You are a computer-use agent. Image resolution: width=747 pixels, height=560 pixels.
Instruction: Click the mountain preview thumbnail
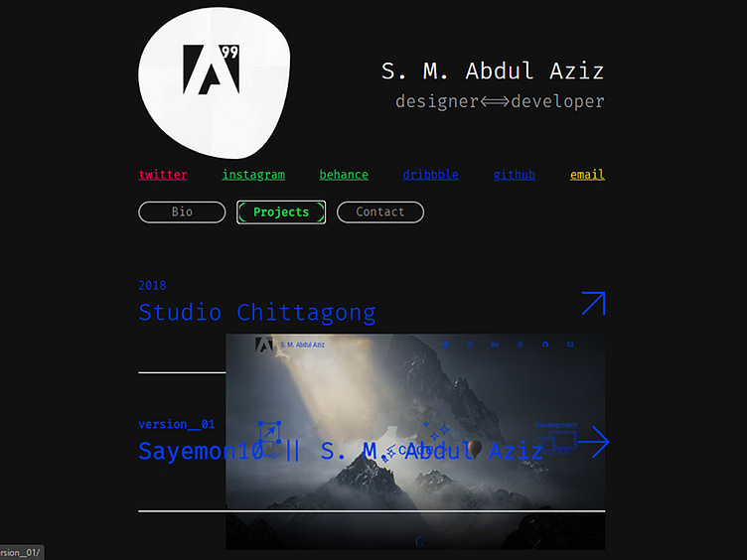(415, 442)
